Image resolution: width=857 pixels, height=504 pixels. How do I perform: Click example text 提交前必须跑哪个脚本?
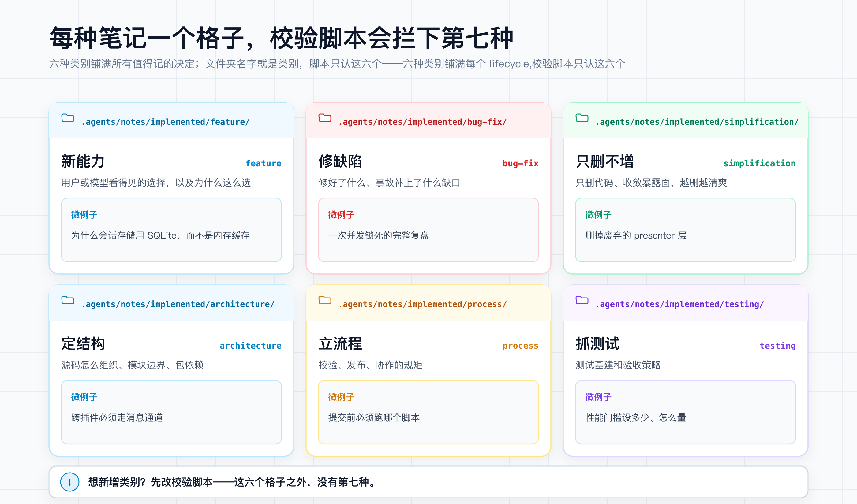pos(374,418)
